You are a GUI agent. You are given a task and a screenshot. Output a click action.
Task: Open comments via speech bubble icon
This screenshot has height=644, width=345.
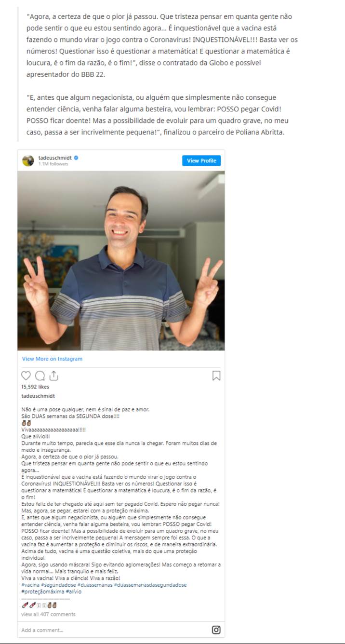[40, 376]
